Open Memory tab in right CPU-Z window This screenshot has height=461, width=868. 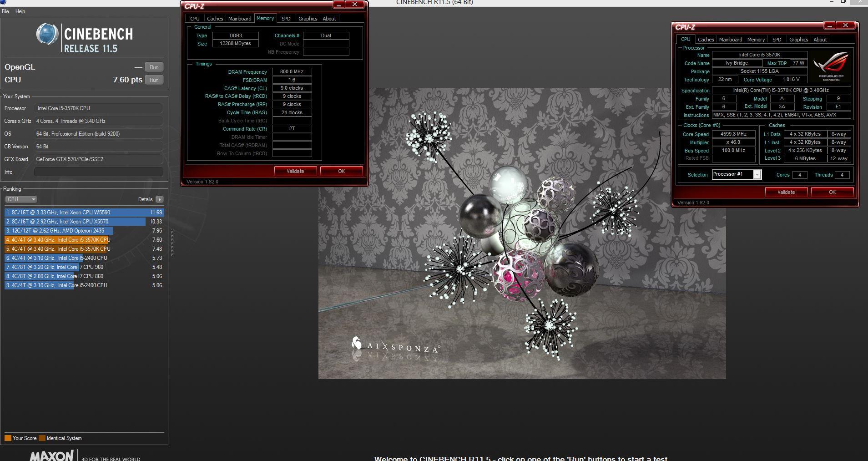pyautogui.click(x=756, y=40)
